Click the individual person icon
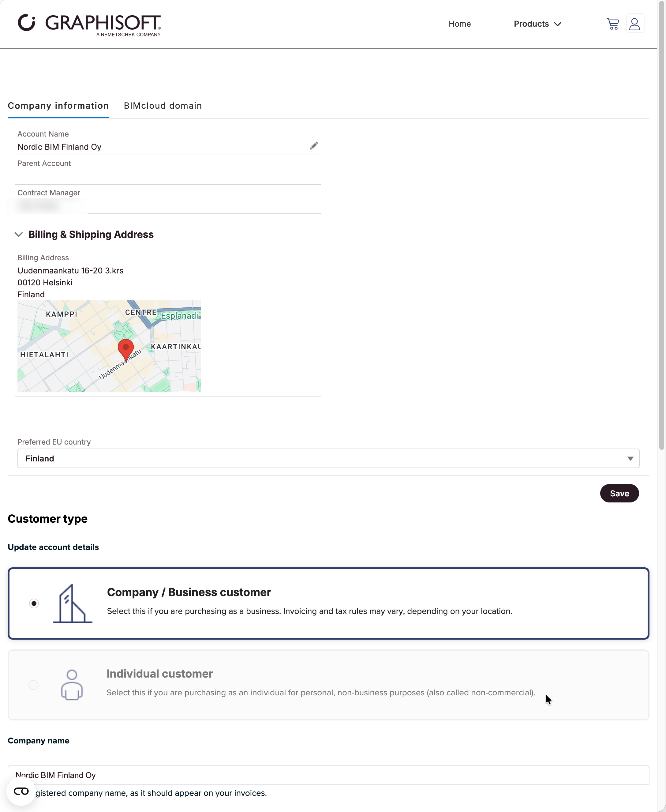 pos(72,685)
